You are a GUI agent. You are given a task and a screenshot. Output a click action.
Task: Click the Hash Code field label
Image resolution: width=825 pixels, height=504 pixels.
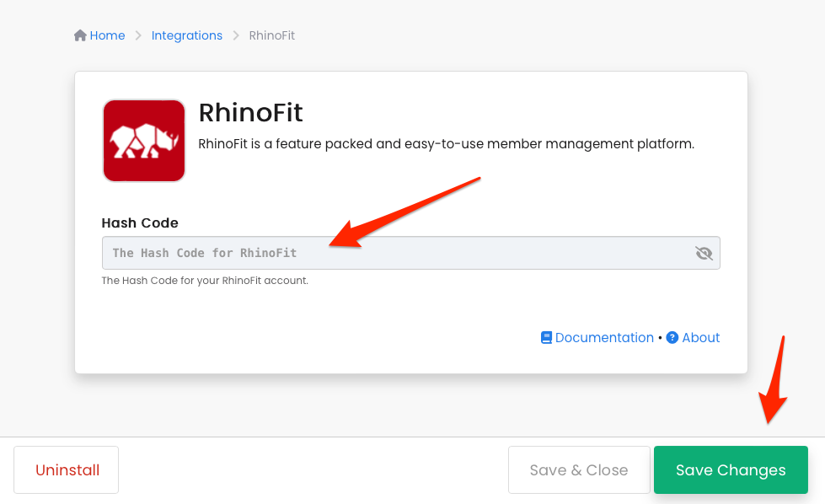point(140,223)
